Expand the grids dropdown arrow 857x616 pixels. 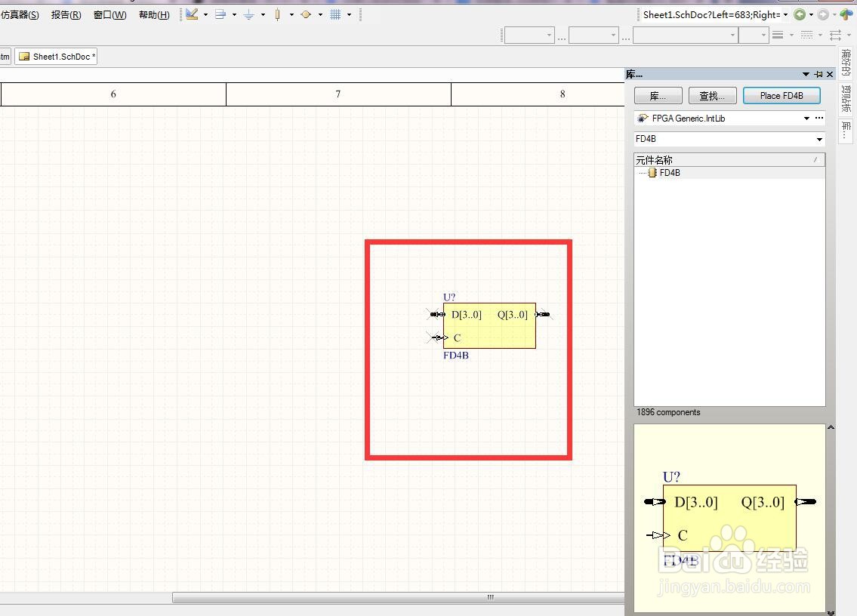pyautogui.click(x=350, y=15)
